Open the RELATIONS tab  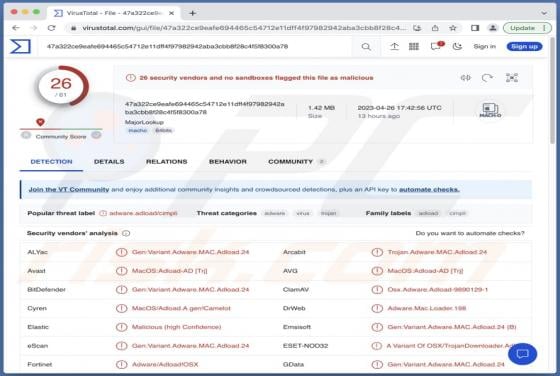pyautogui.click(x=167, y=161)
